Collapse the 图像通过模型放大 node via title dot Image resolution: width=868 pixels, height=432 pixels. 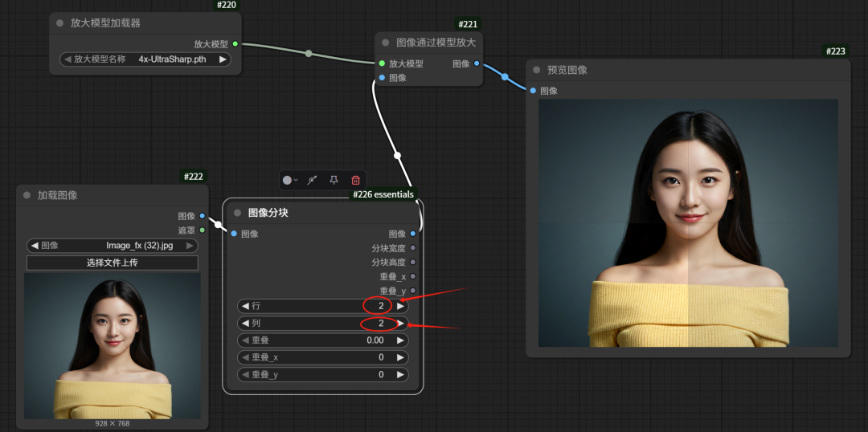386,43
